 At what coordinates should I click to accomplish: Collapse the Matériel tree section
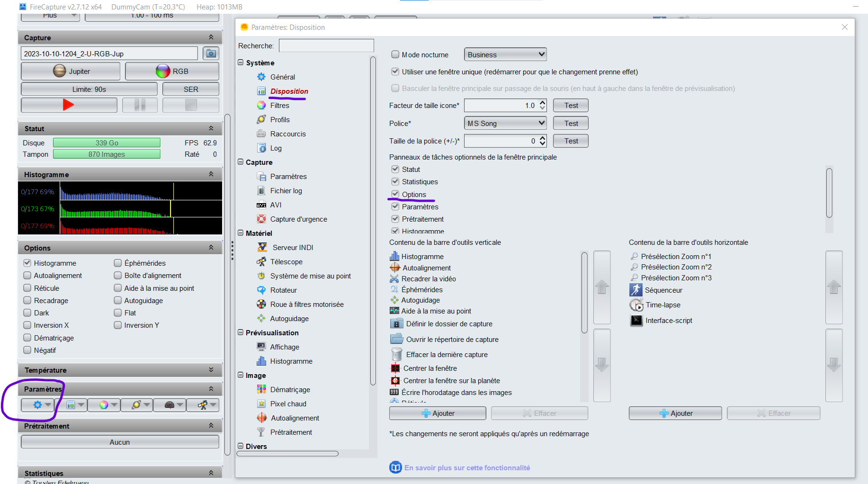point(241,233)
